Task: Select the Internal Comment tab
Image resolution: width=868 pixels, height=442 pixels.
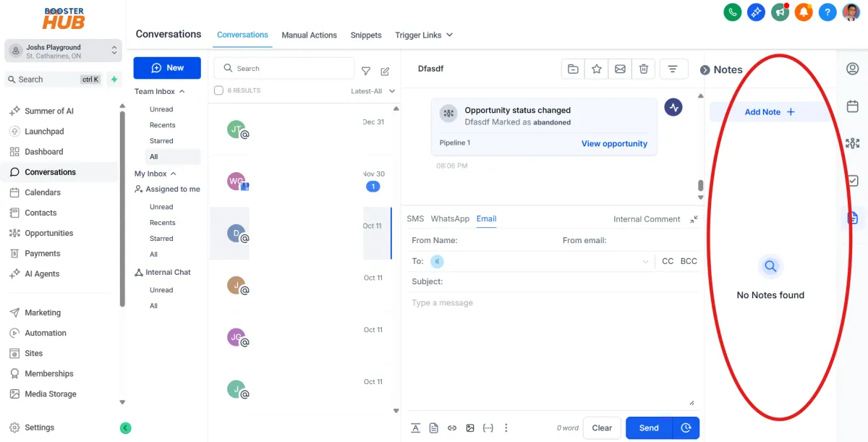Action: [647, 219]
